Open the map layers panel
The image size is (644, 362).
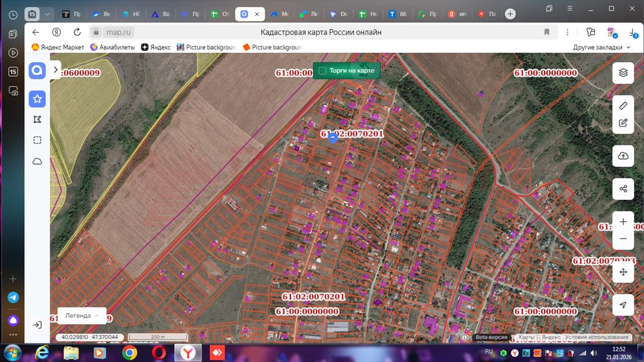click(623, 72)
